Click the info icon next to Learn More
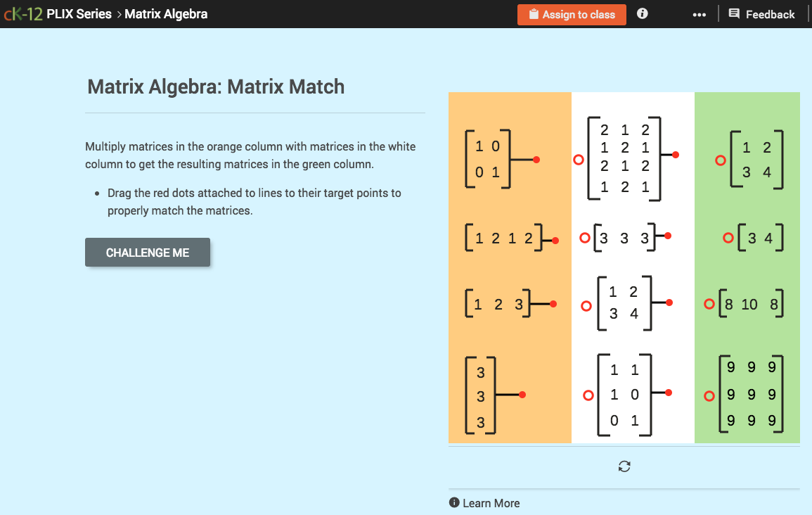The width and height of the screenshot is (812, 515). click(454, 503)
